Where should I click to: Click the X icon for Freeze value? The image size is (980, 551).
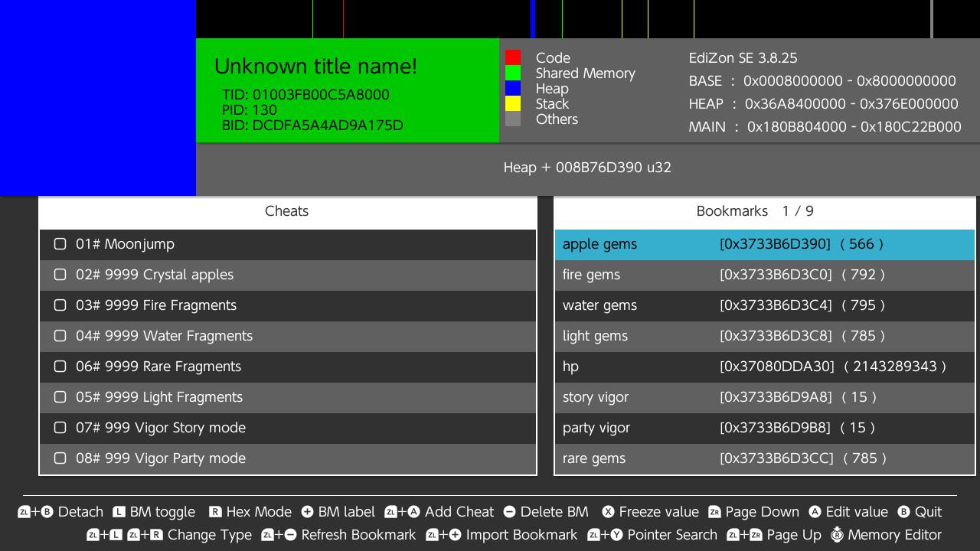pos(608,512)
